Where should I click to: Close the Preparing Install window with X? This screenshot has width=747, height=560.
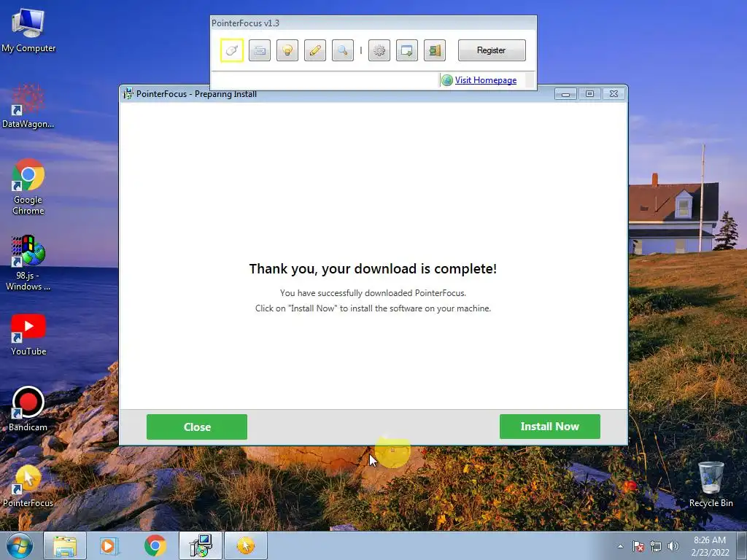click(614, 94)
